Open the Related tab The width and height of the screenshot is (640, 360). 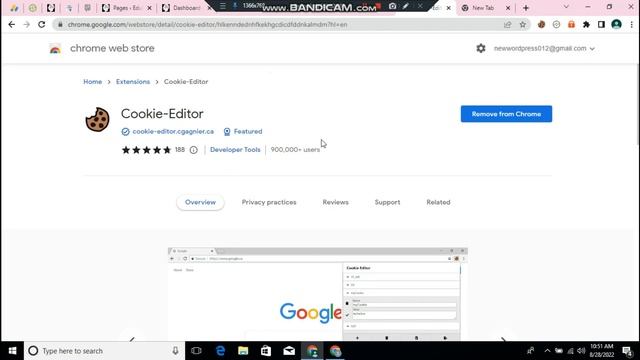coord(438,202)
